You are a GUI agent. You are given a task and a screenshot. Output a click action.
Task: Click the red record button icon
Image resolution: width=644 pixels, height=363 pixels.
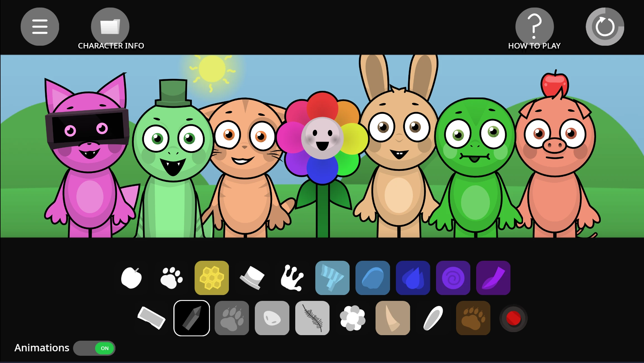[x=513, y=318]
